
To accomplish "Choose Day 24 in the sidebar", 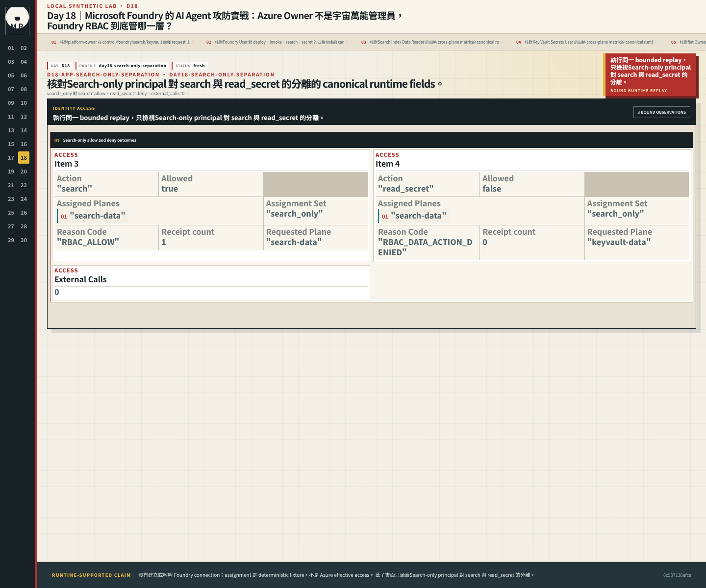I will point(24,199).
